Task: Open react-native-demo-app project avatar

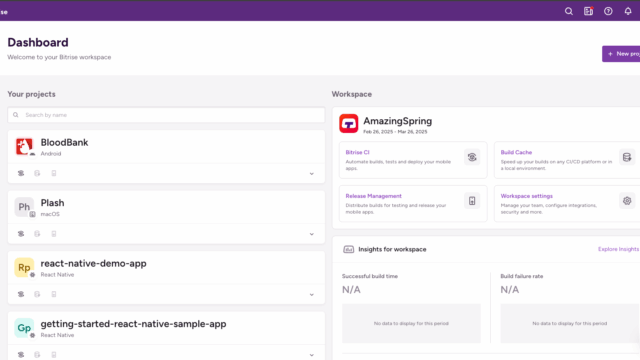Action: click(24, 268)
